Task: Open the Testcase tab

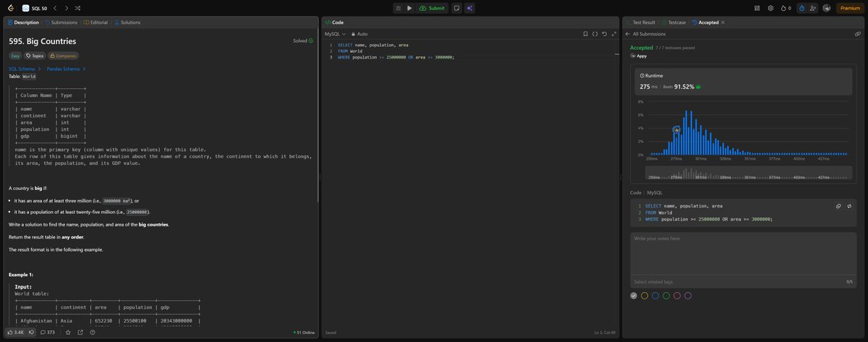Action: [x=673, y=22]
